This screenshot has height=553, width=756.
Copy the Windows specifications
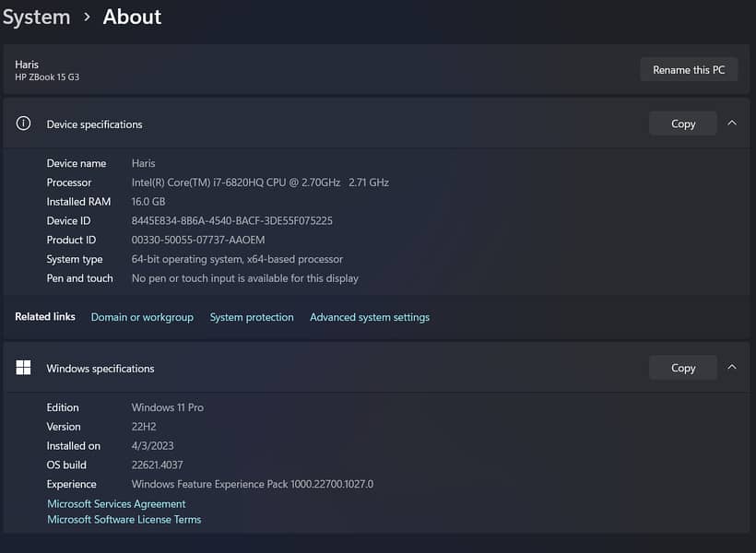click(682, 368)
